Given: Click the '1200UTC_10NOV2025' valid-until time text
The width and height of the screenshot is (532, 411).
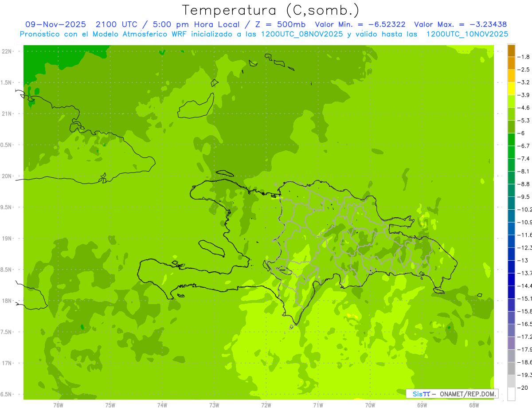Looking at the screenshot, I should click(x=467, y=34).
